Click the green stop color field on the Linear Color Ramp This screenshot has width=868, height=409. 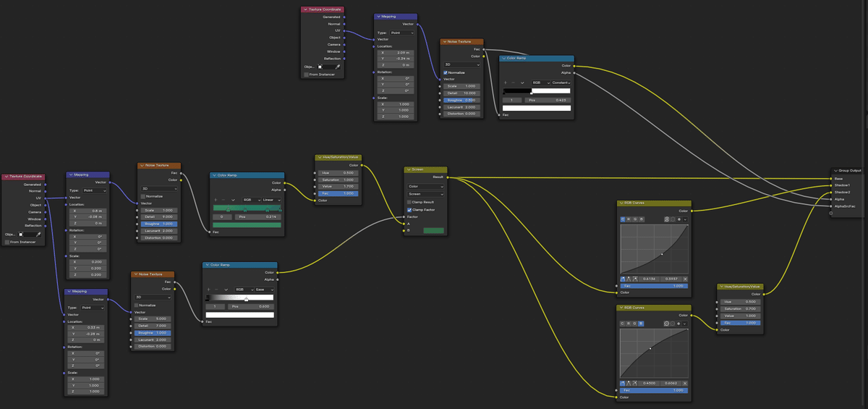tap(247, 225)
